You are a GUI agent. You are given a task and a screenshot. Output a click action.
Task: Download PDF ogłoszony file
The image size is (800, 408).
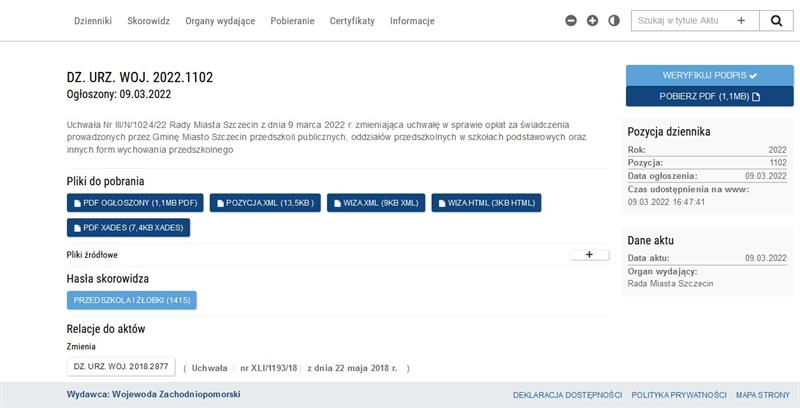pyautogui.click(x=135, y=203)
